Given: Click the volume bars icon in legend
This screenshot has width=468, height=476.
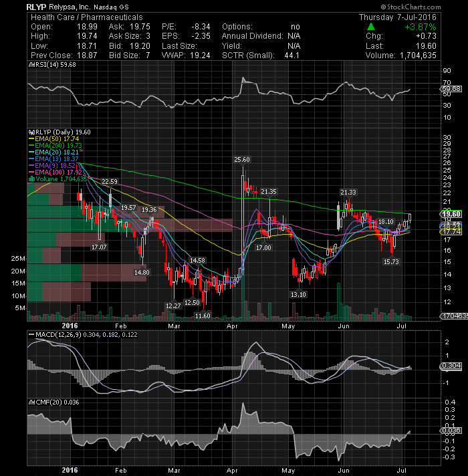Looking at the screenshot, I should click(x=31, y=178).
